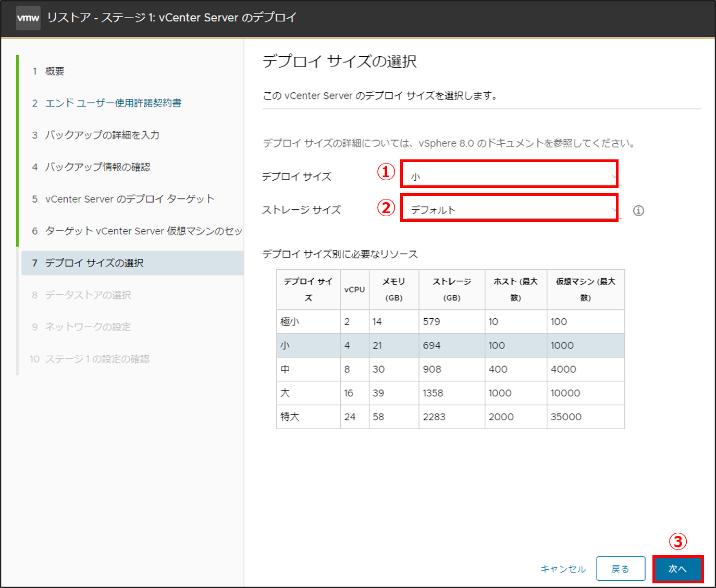Click the ストレージ (GB) column header
716x588 pixels.
(452, 290)
